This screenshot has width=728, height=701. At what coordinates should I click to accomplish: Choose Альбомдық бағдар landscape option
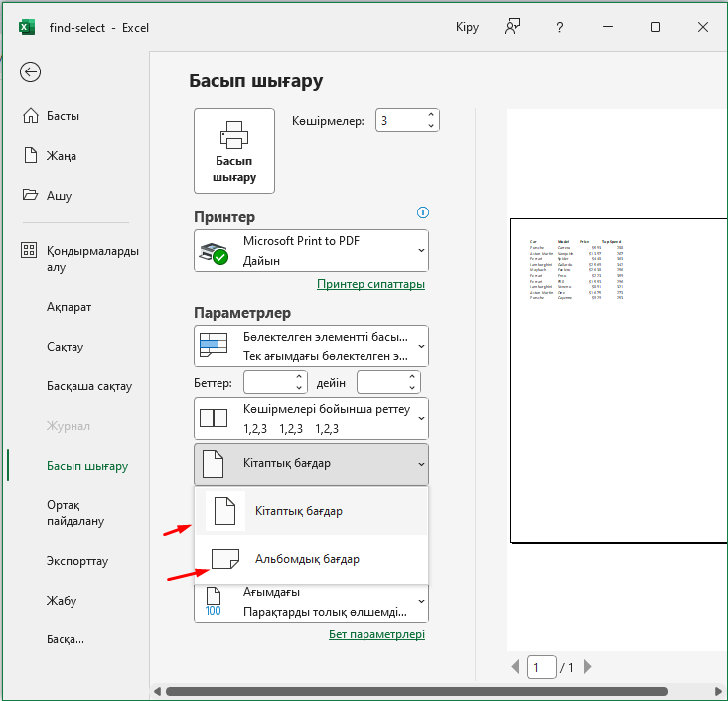[x=311, y=559]
